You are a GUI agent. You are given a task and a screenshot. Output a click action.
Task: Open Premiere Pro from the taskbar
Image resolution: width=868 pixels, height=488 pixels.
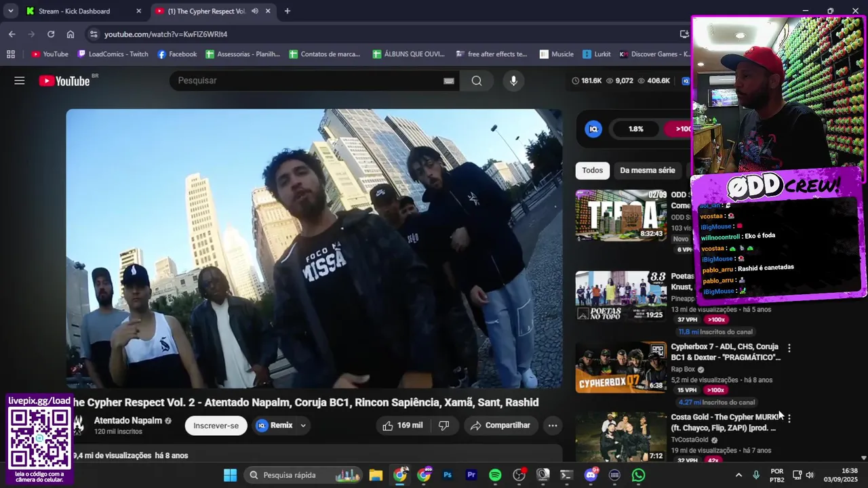point(471,475)
